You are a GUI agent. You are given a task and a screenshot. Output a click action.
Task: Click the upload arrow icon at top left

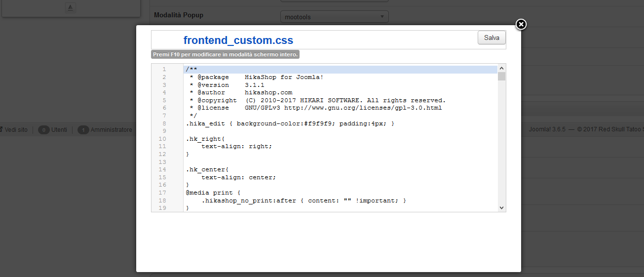[x=71, y=7]
